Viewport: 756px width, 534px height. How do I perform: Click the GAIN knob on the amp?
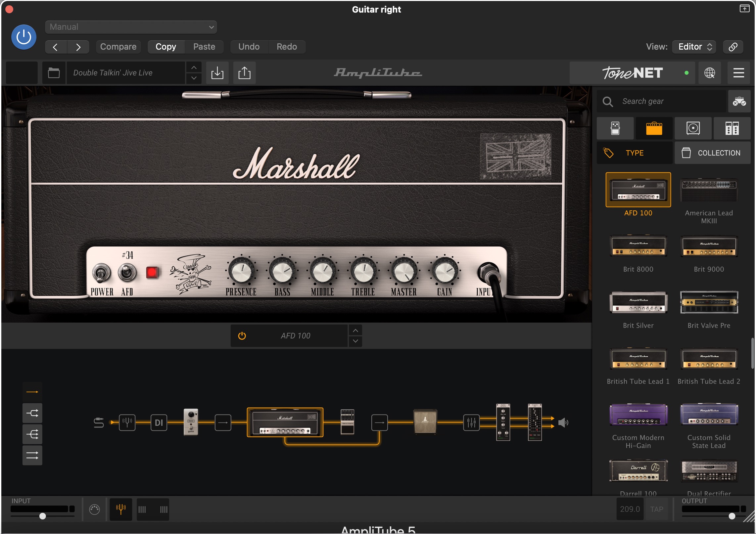pos(445,271)
